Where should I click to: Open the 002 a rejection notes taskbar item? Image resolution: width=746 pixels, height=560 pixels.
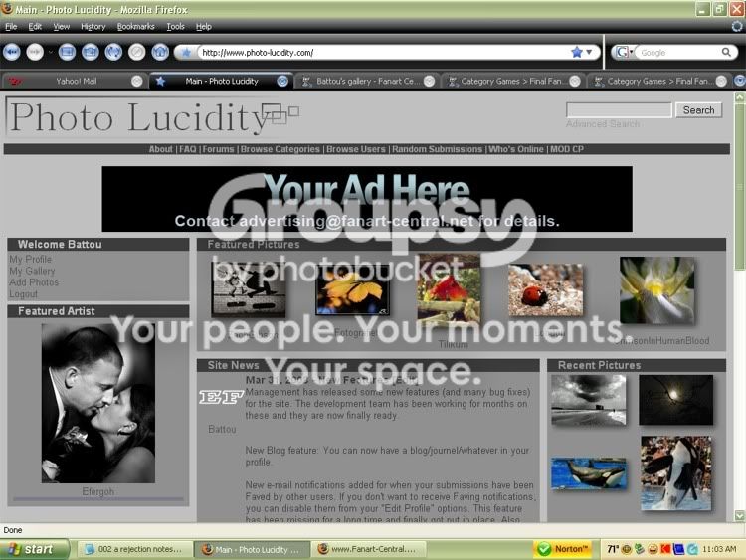(x=135, y=549)
